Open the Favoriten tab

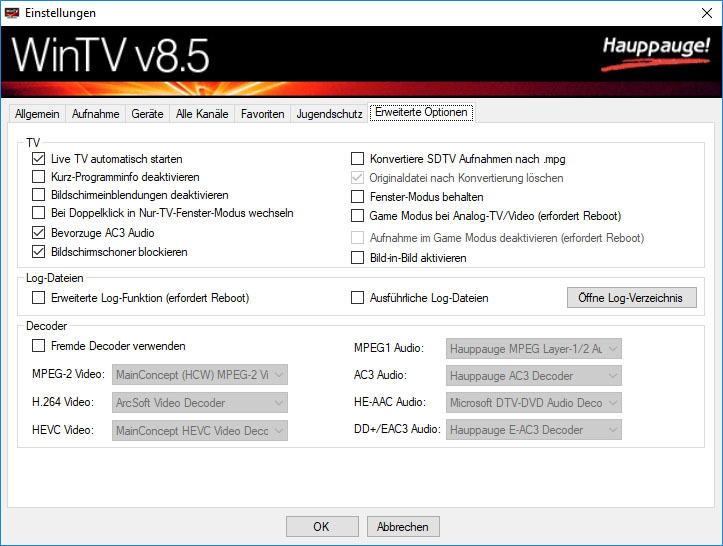262,114
